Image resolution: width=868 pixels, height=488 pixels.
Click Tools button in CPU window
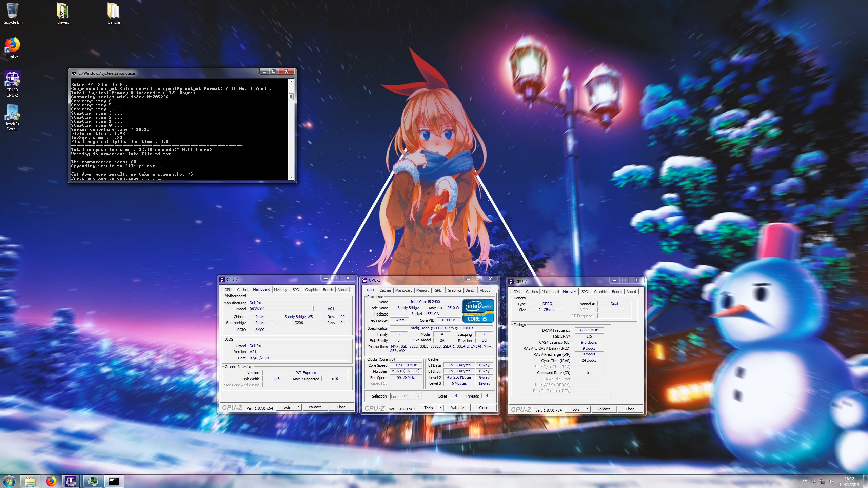click(x=429, y=408)
